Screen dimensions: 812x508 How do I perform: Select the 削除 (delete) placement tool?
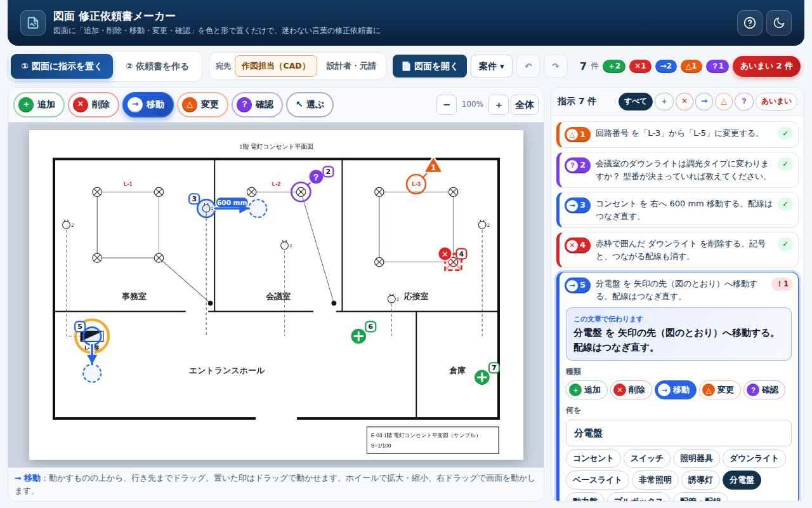point(93,105)
